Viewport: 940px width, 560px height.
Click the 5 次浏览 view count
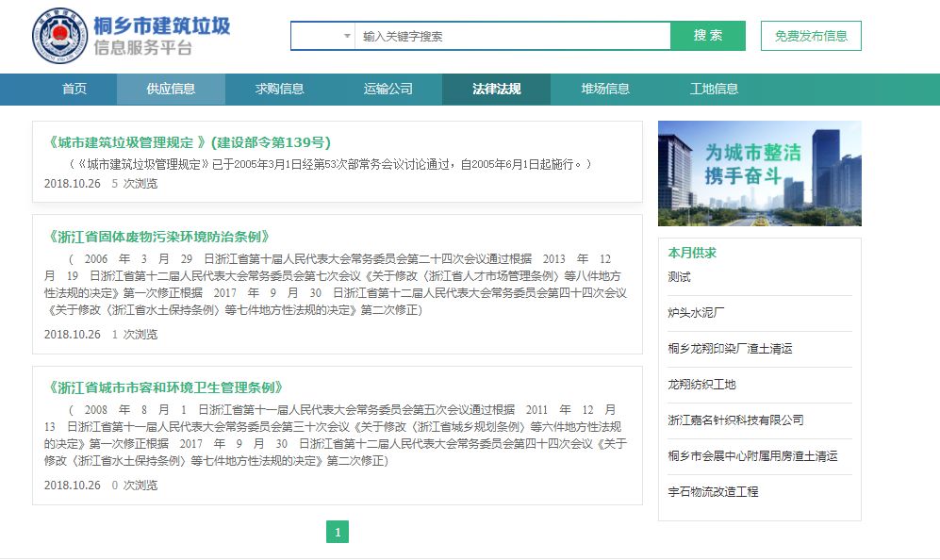134,184
